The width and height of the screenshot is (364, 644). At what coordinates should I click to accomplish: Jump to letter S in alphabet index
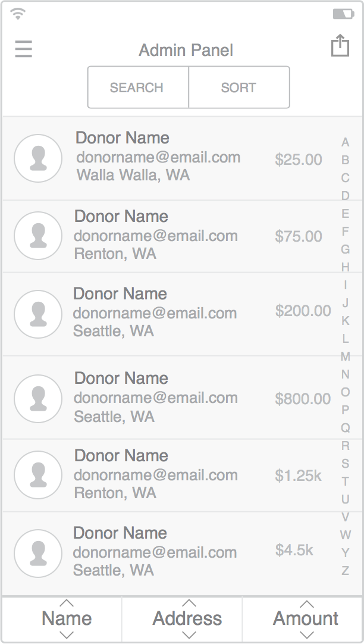345,464
